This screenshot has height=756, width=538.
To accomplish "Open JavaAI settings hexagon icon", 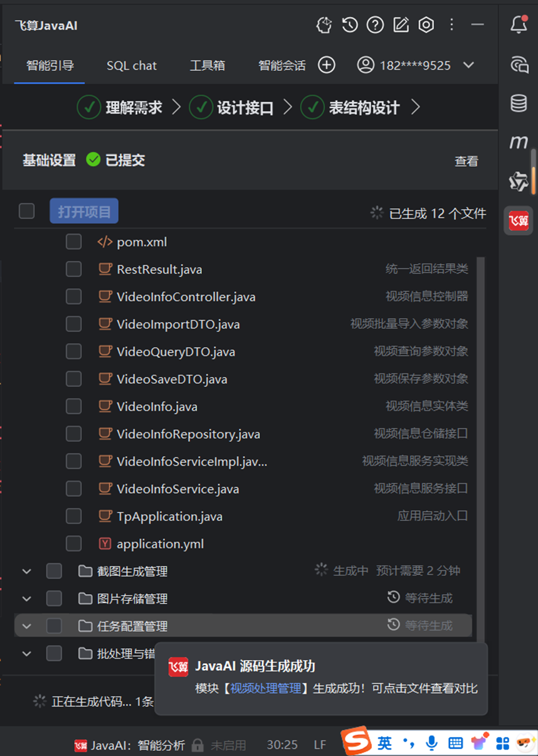I will pyautogui.click(x=426, y=25).
